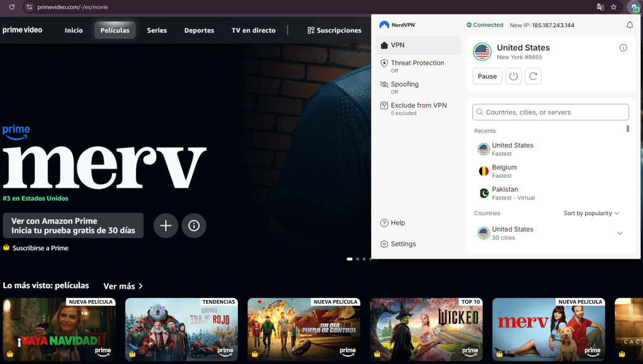Select Películas tab
643x364 pixels.
tap(115, 30)
